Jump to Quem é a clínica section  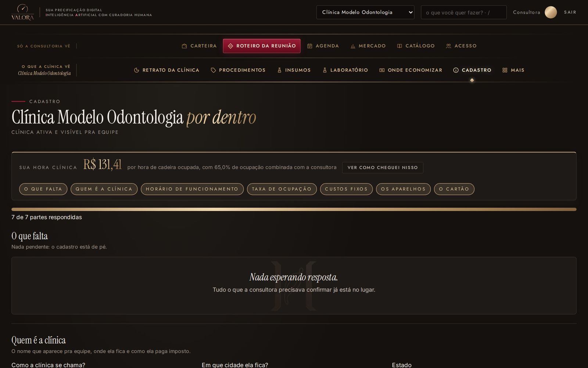tap(104, 189)
